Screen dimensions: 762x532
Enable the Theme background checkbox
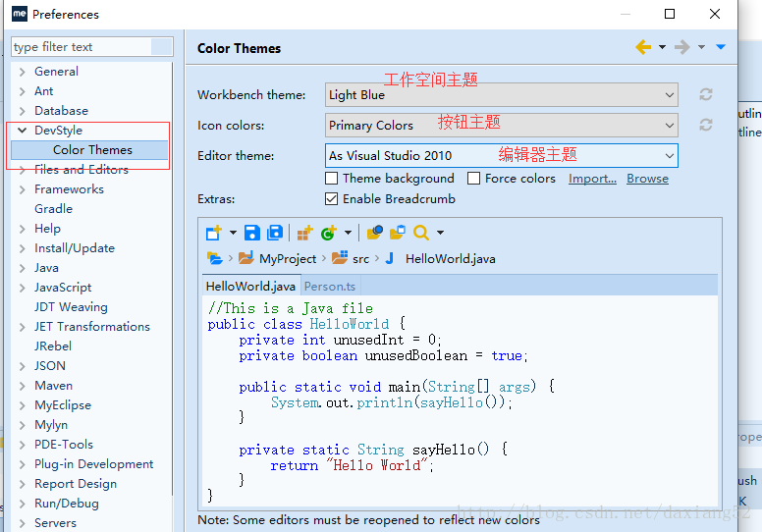click(x=332, y=179)
